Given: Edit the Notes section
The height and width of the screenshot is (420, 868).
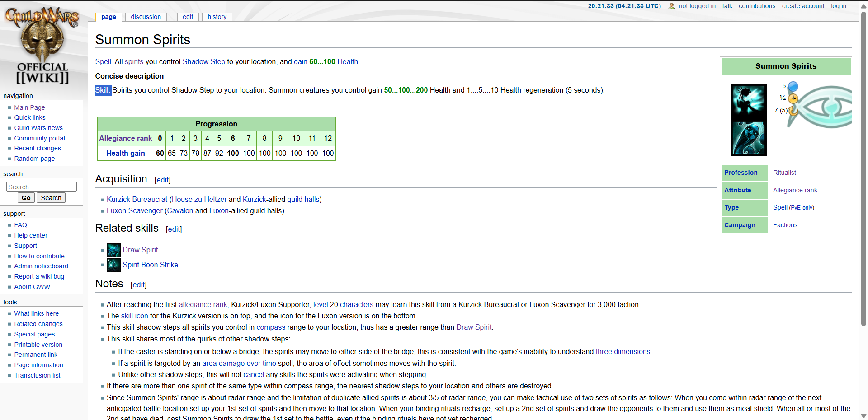Looking at the screenshot, I should click(x=138, y=285).
